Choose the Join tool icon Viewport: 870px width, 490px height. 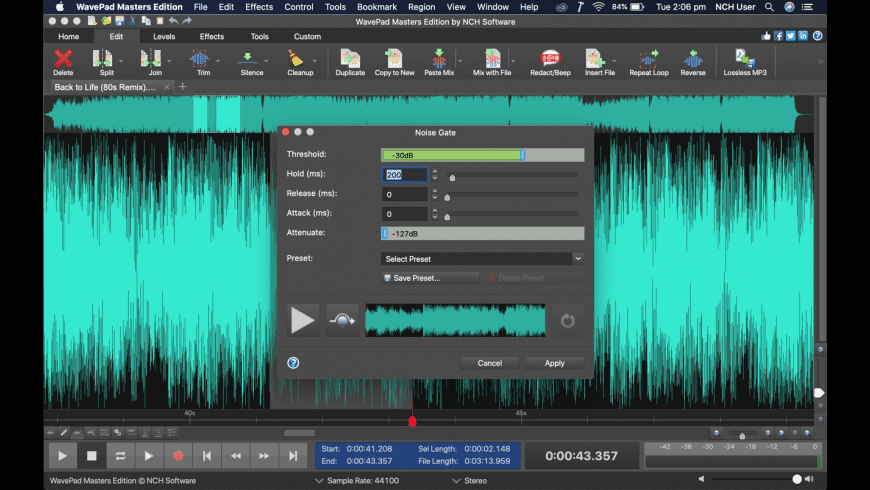(x=150, y=59)
